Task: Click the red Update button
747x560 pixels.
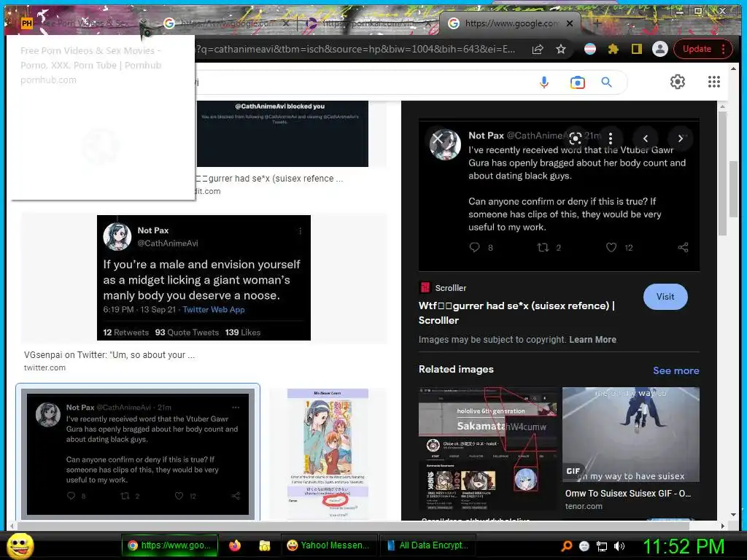Action: (x=697, y=49)
